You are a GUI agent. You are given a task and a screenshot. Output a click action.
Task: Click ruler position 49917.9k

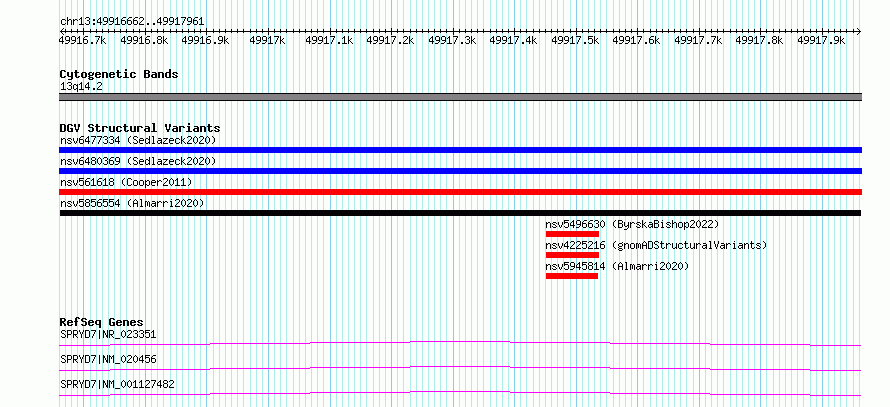pos(821,40)
